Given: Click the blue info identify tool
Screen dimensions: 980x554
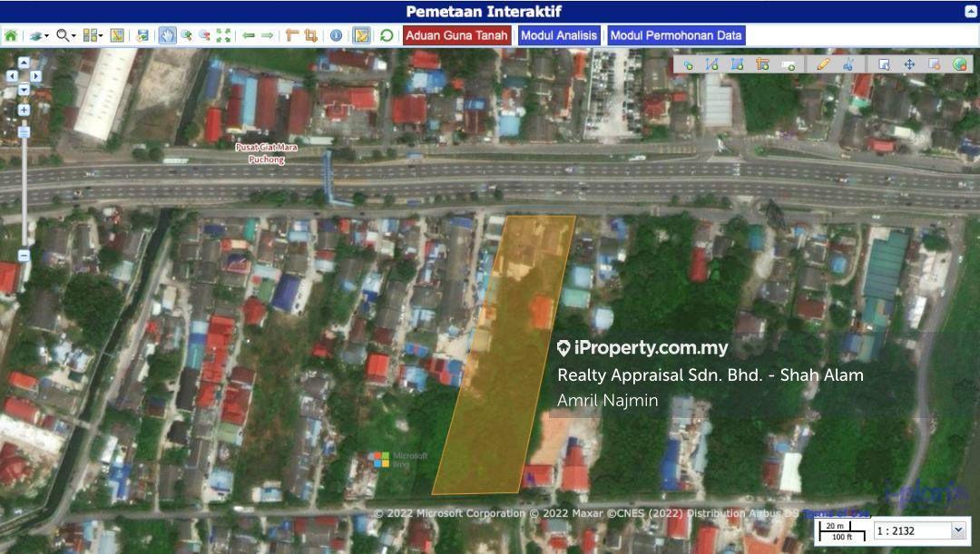Looking at the screenshot, I should 336,35.
